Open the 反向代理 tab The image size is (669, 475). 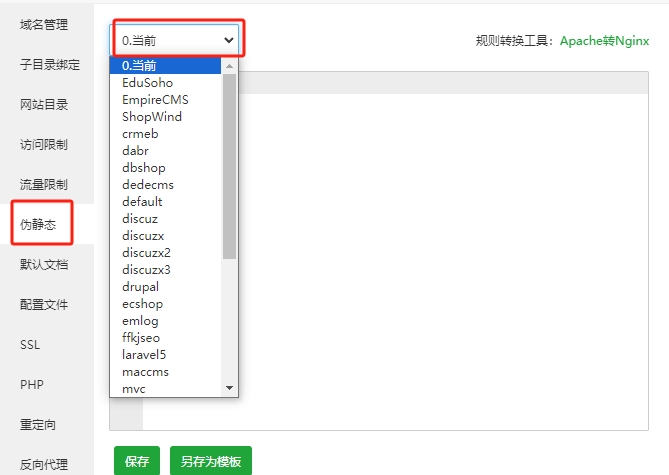[44, 464]
